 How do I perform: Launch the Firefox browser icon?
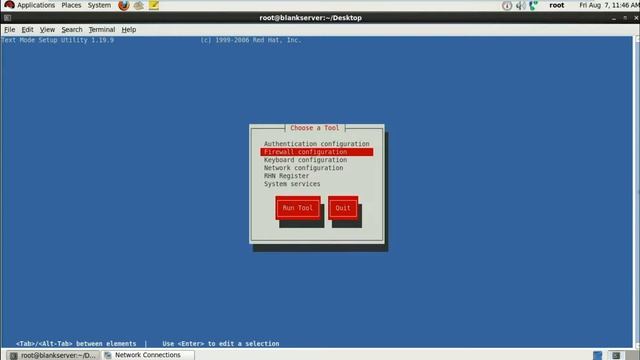tap(124, 5)
